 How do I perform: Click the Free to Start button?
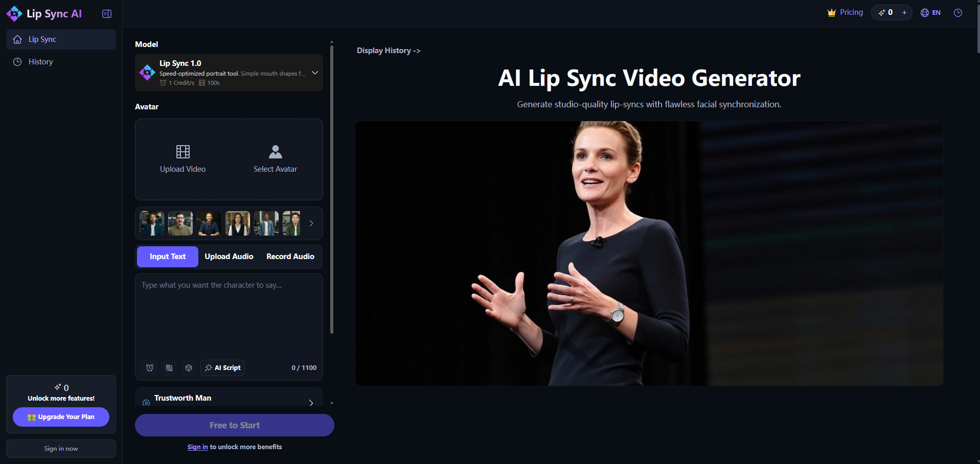[x=235, y=425]
